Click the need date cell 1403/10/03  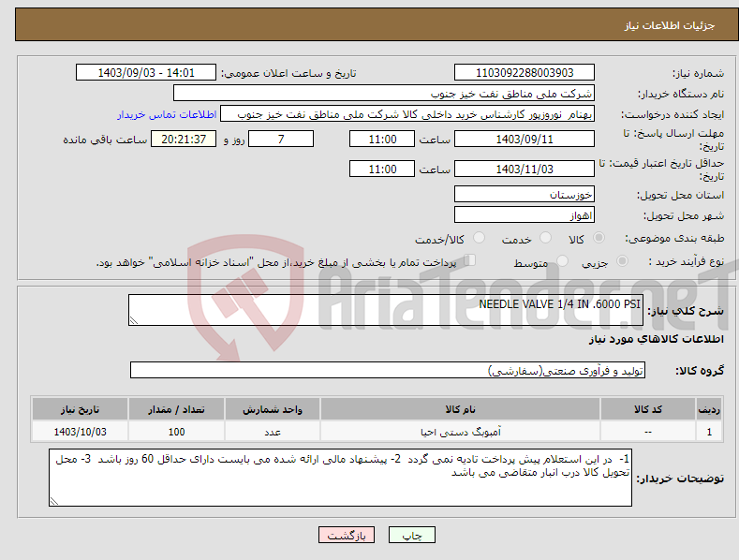click(81, 432)
